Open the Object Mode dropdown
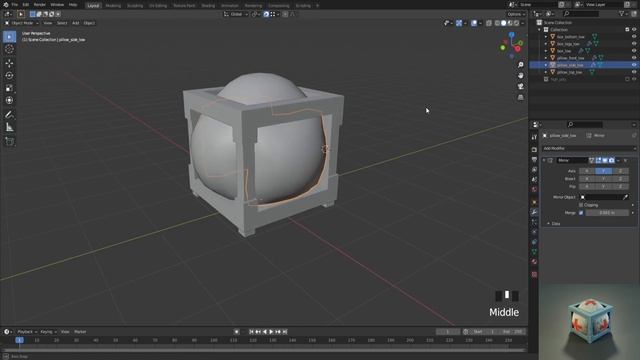Screen dimensions: 640x360 pyautogui.click(x=21, y=23)
